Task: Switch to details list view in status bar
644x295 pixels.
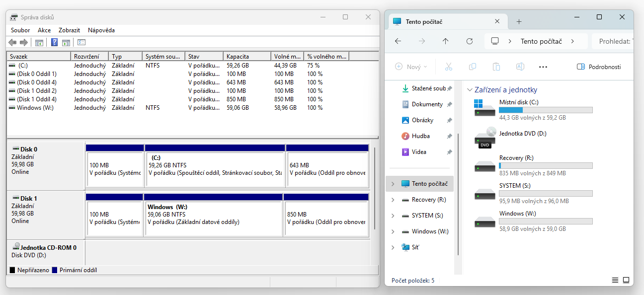Action: point(615,280)
